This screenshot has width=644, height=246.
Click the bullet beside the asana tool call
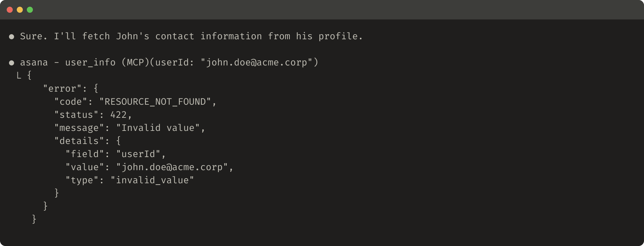[11, 63]
